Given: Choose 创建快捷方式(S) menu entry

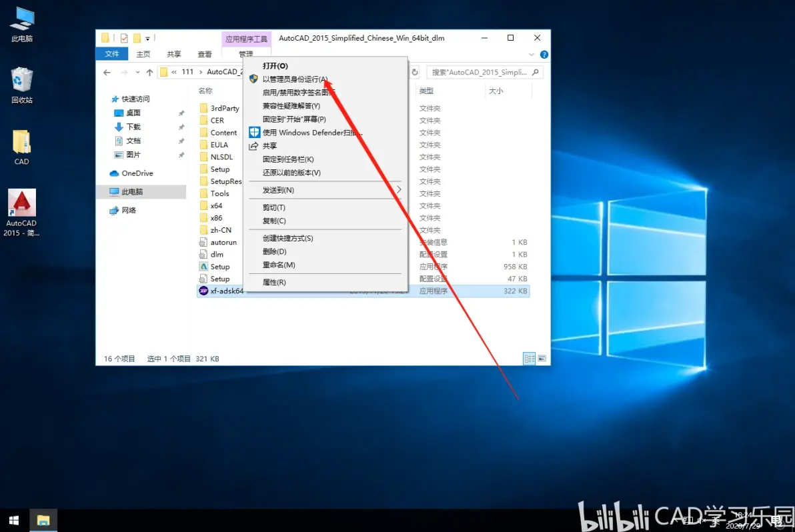Looking at the screenshot, I should click(x=288, y=238).
